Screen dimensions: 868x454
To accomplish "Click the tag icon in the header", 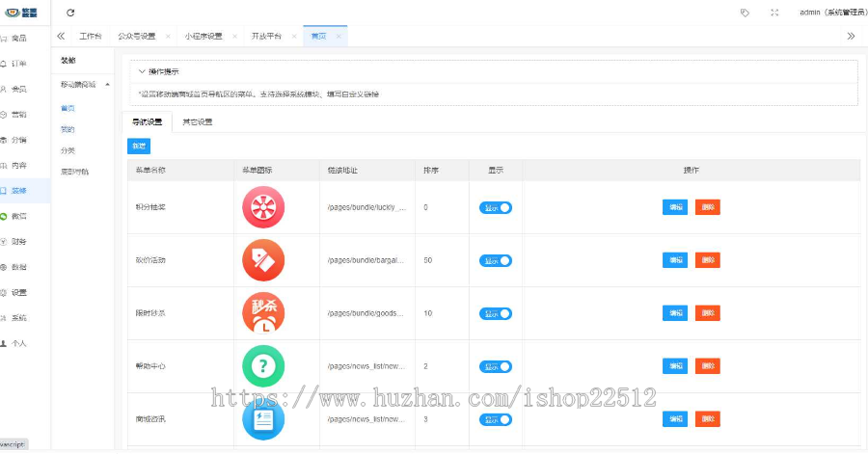I will (x=745, y=13).
